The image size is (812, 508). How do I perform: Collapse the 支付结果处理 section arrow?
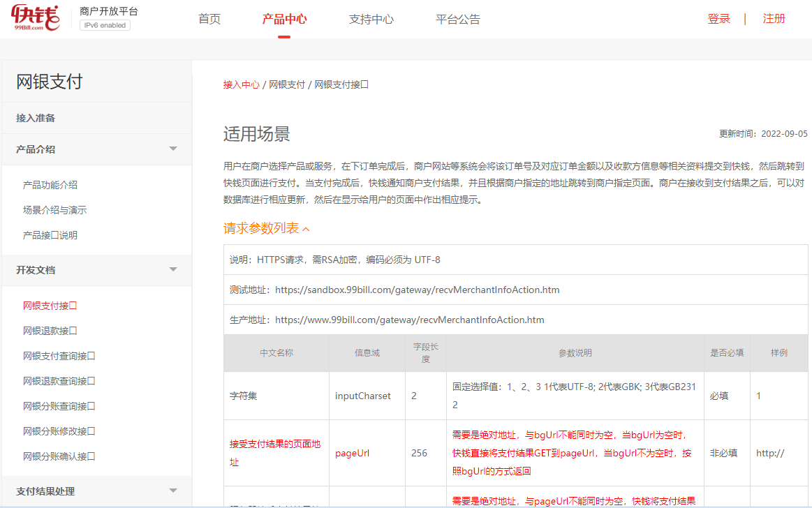point(173,491)
